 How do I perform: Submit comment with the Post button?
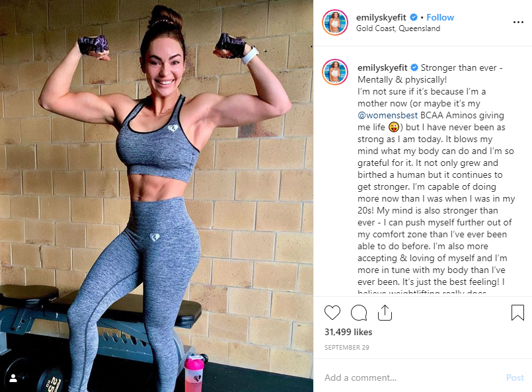(x=515, y=377)
